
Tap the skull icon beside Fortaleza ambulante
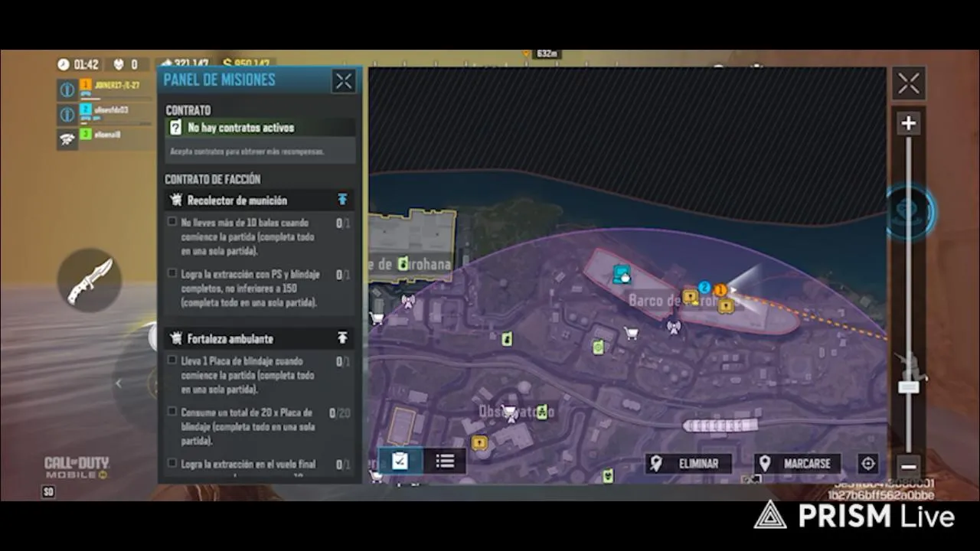coord(176,338)
